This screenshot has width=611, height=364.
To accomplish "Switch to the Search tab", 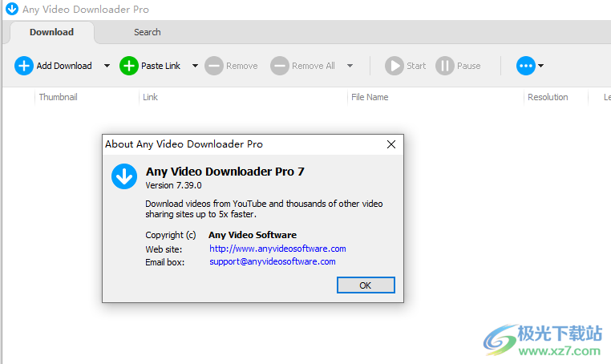I will coord(148,32).
